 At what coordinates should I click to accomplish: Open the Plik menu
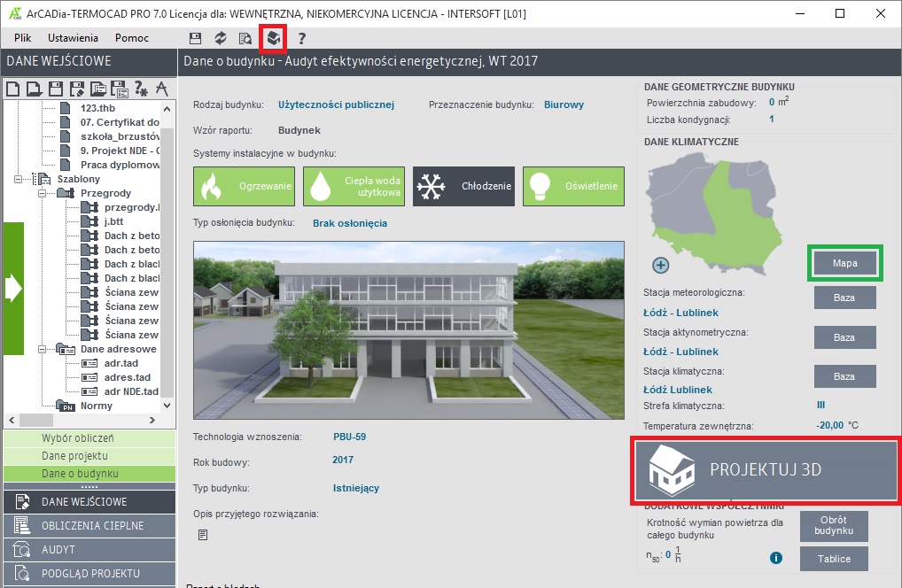point(22,38)
